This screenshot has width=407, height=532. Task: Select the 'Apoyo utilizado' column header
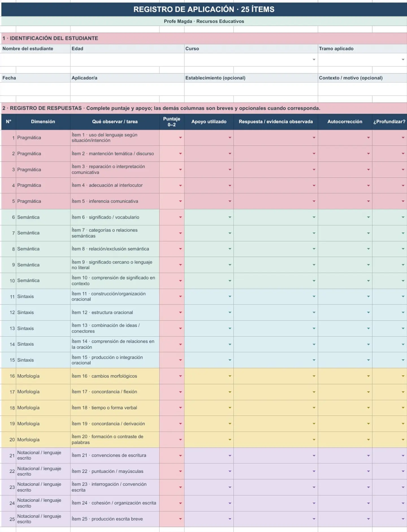pyautogui.click(x=209, y=122)
